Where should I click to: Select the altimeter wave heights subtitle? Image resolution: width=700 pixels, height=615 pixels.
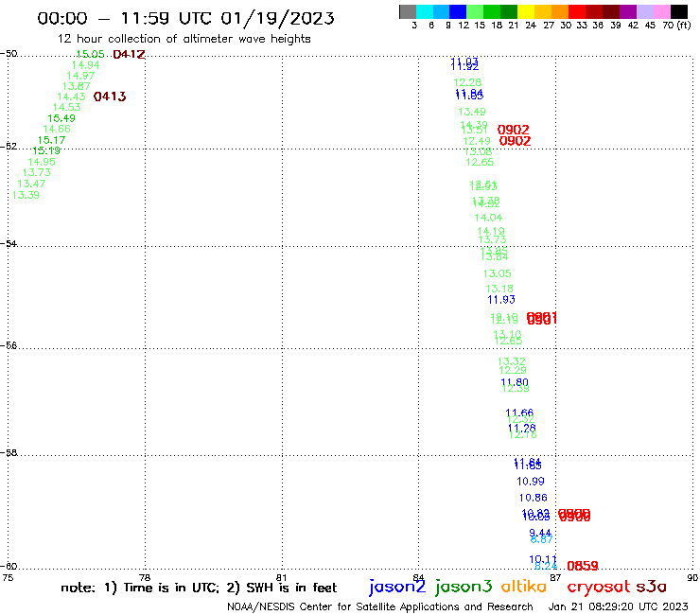click(x=184, y=39)
